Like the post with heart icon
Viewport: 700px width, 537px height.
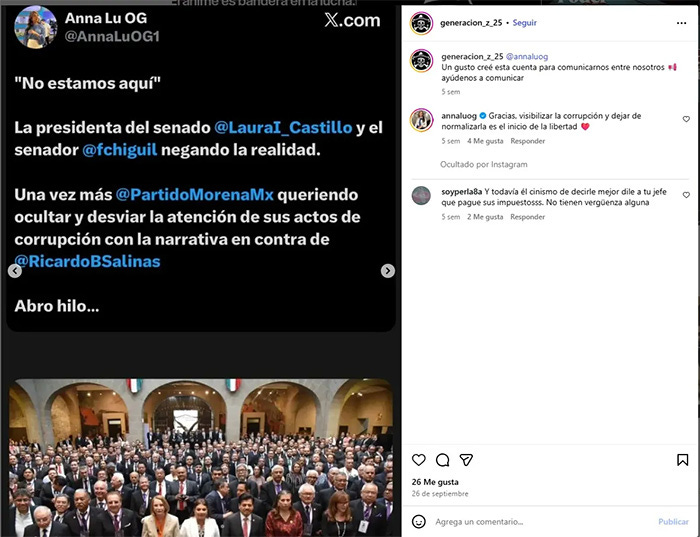click(418, 460)
